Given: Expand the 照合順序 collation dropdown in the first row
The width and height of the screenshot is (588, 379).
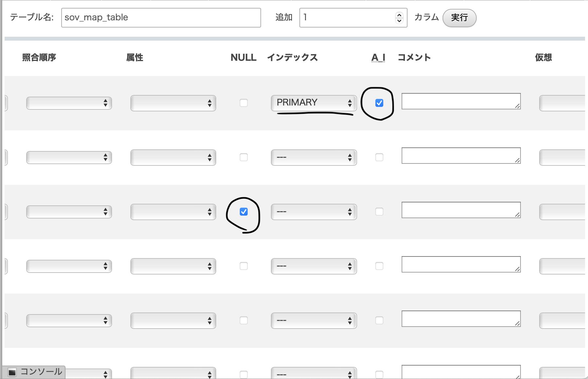Looking at the screenshot, I should click(68, 103).
